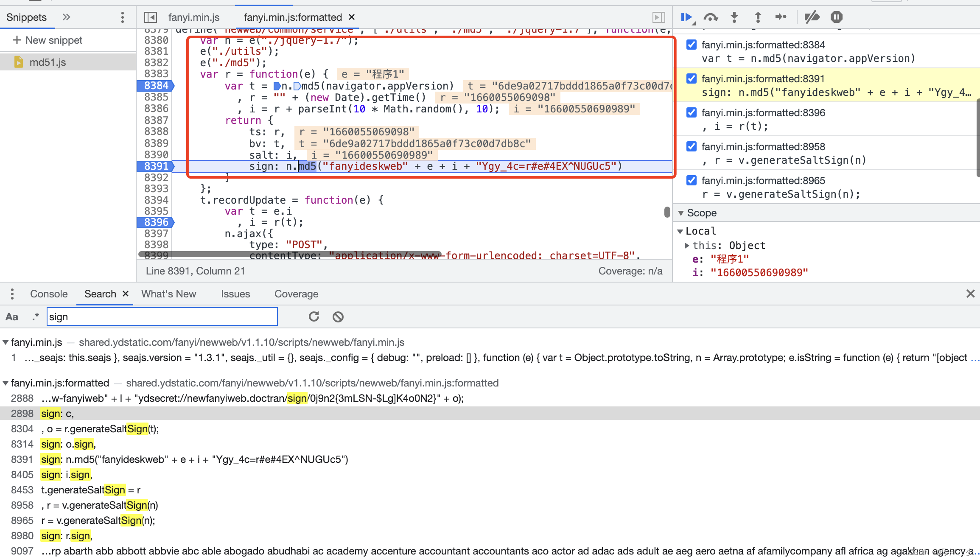This screenshot has width=980, height=560.
Task: Clear the search results
Action: click(x=338, y=317)
